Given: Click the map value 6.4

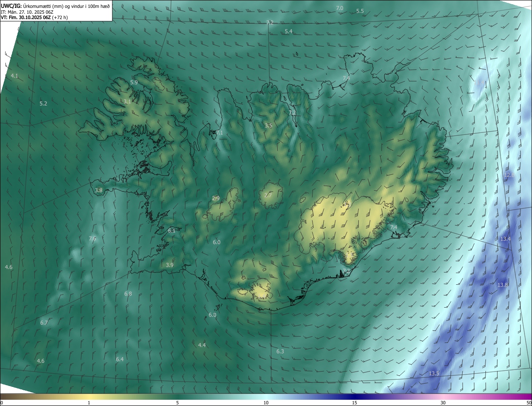Looking at the screenshot, I should coord(120,359).
